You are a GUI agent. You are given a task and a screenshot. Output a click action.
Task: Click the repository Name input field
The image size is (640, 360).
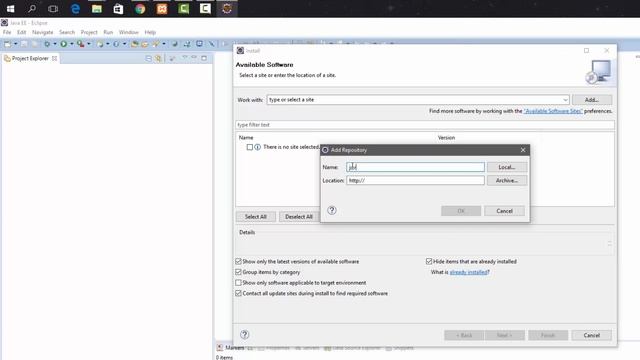coord(416,167)
